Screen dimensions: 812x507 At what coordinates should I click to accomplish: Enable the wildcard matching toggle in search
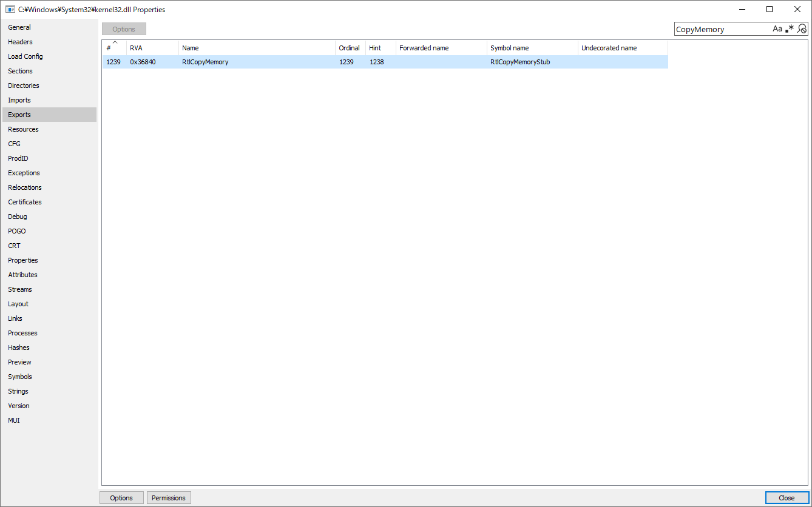[790, 27]
